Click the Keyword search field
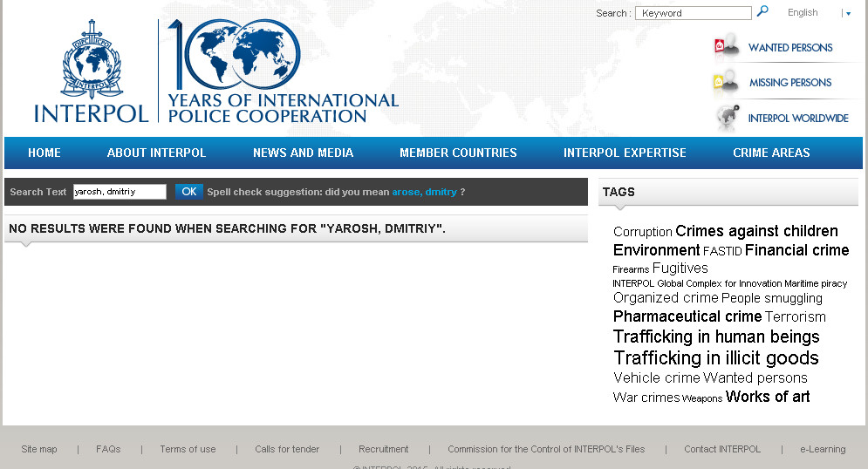The height and width of the screenshot is (469, 868). click(693, 13)
